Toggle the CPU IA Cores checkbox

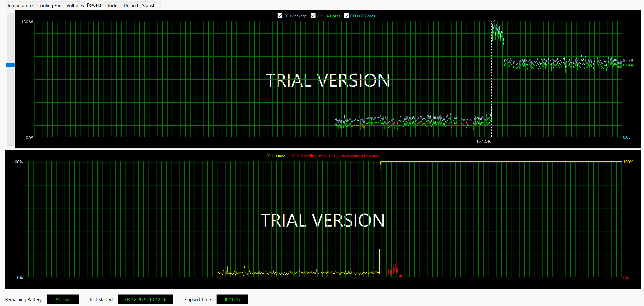313,16
